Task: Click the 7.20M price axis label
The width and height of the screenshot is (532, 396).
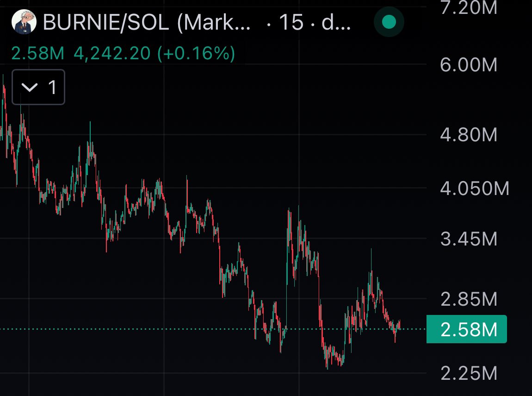Action: coord(469,7)
